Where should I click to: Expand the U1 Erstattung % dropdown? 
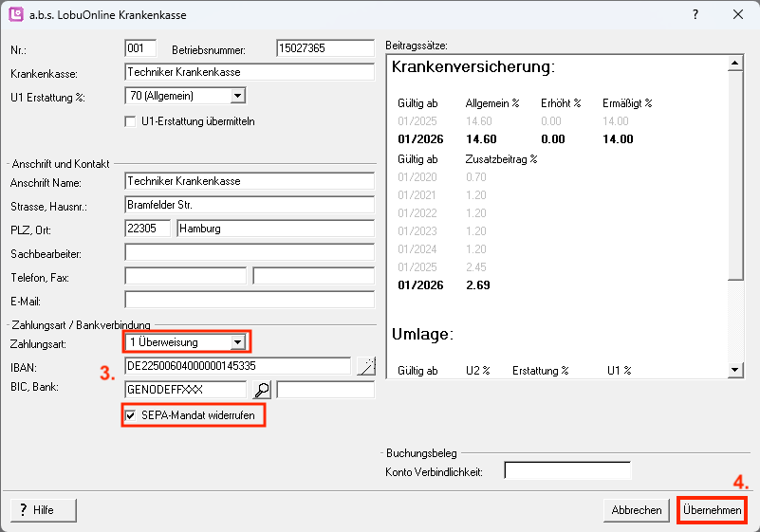click(238, 95)
